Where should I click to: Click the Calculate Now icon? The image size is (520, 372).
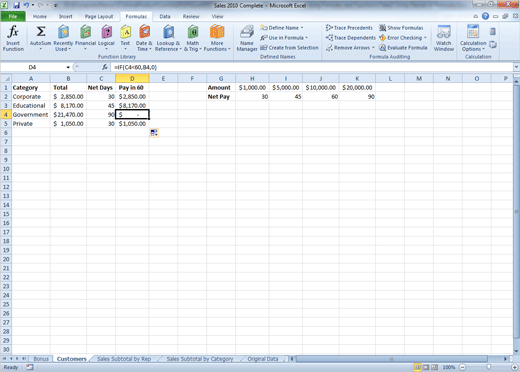coord(492,32)
